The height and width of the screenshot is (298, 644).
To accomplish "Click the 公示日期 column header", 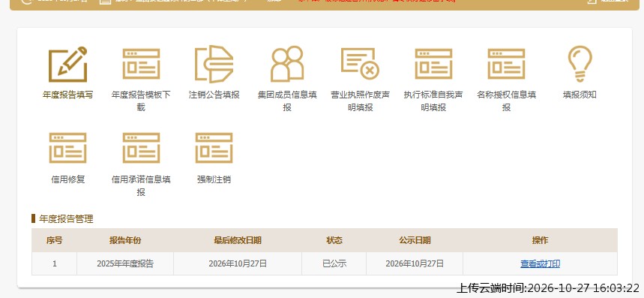I will (415, 240).
